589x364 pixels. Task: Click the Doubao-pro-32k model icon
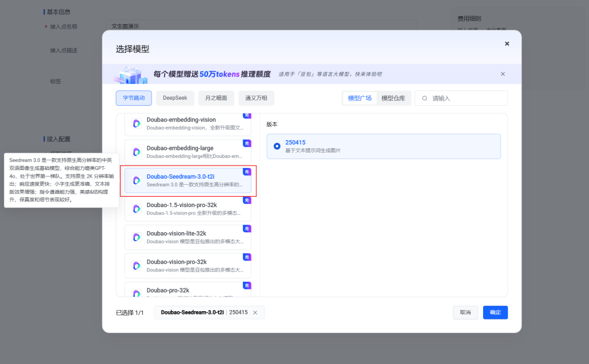(137, 293)
